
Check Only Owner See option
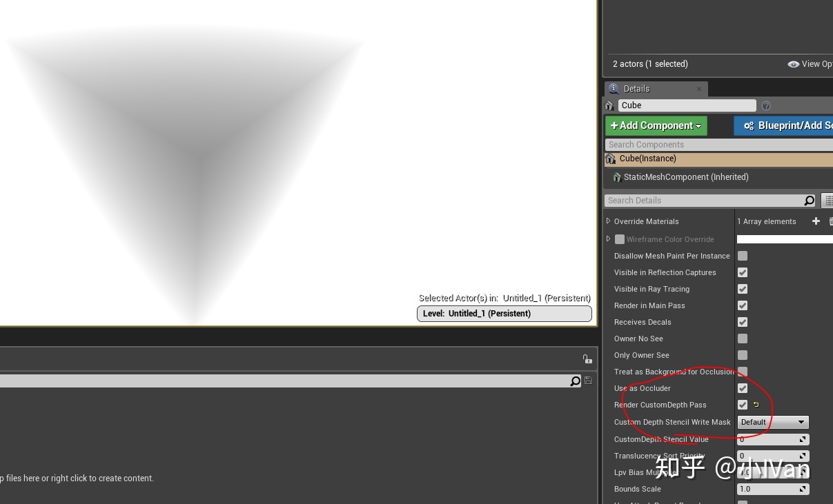743,355
